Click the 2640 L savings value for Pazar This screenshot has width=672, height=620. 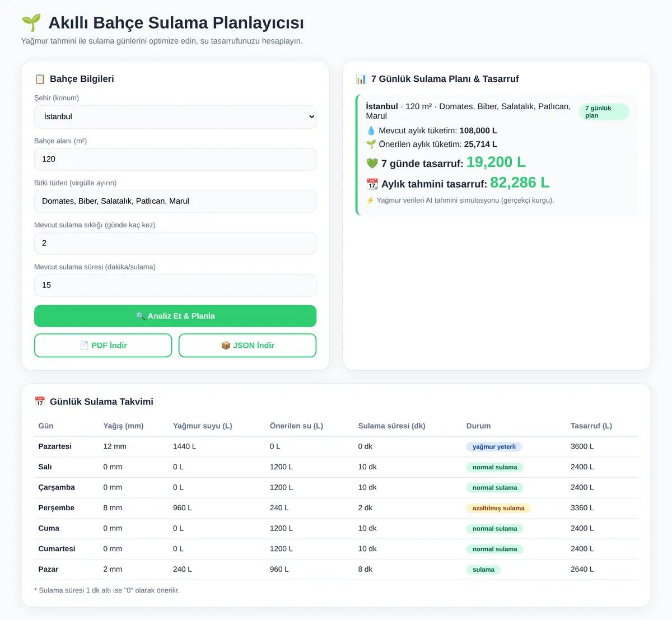point(582,569)
